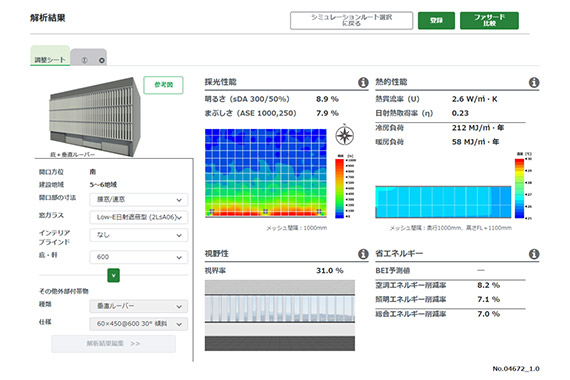Expand the インテリアブラインド dropdown
This screenshot has width=570, height=380.
(139, 235)
